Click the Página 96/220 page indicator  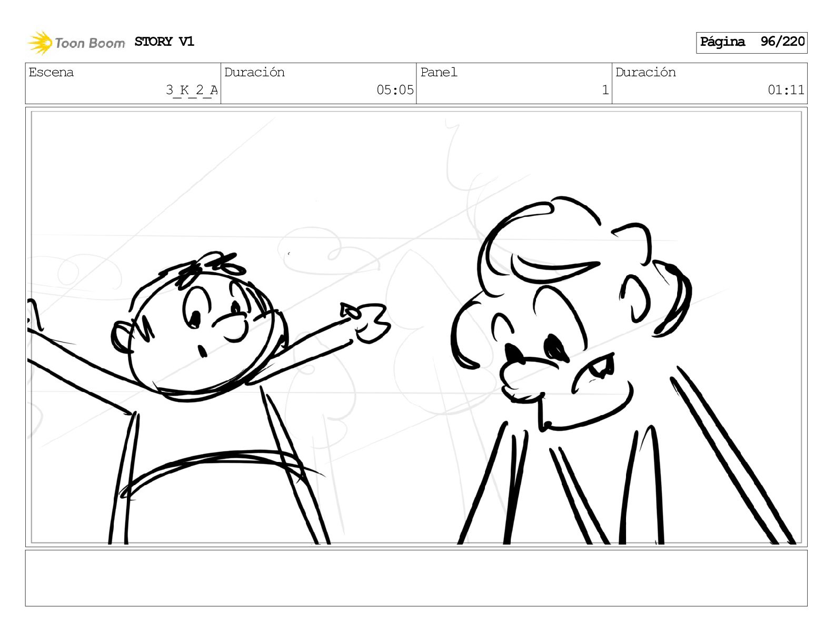click(x=751, y=42)
